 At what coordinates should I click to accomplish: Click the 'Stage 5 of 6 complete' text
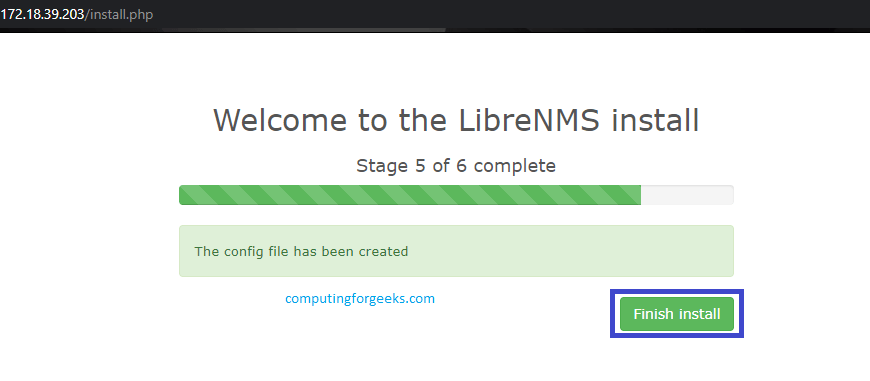point(456,166)
